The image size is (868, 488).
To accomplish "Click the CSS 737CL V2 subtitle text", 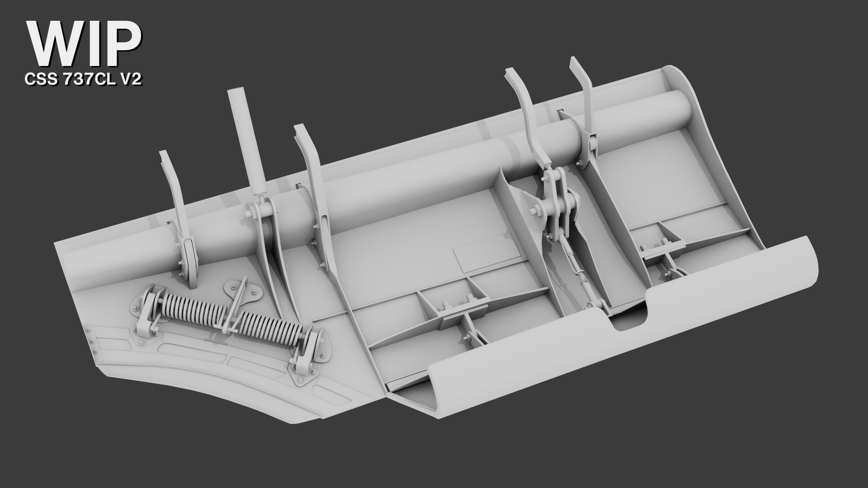I will (x=83, y=80).
